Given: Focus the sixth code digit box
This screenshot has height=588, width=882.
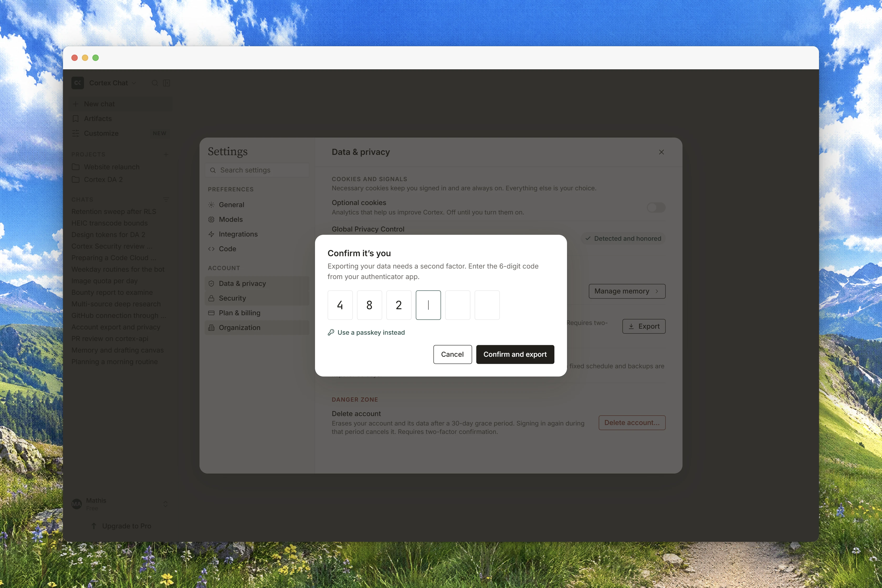Looking at the screenshot, I should pyautogui.click(x=487, y=305).
